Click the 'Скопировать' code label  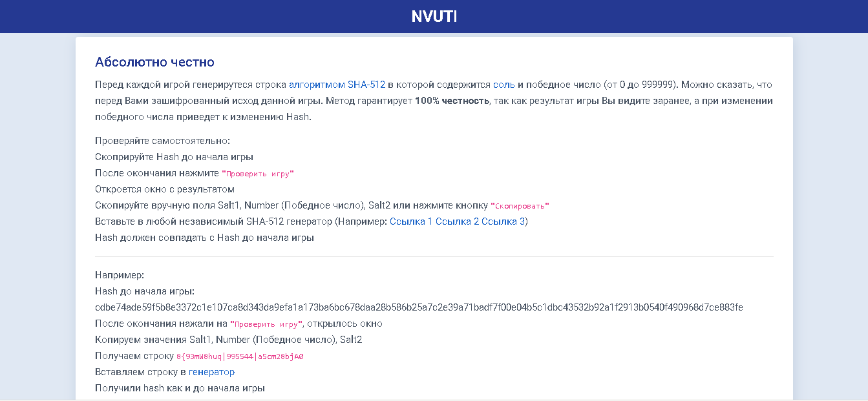[x=520, y=206]
